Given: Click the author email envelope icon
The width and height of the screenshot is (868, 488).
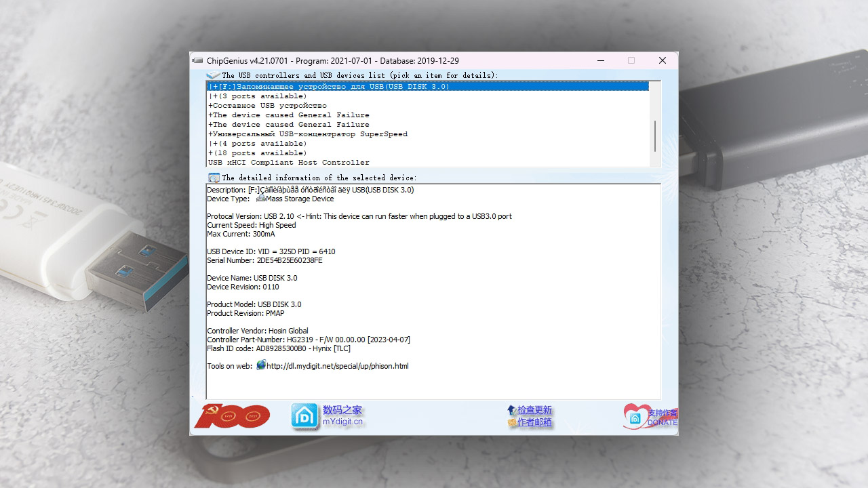Looking at the screenshot, I should coord(512,422).
